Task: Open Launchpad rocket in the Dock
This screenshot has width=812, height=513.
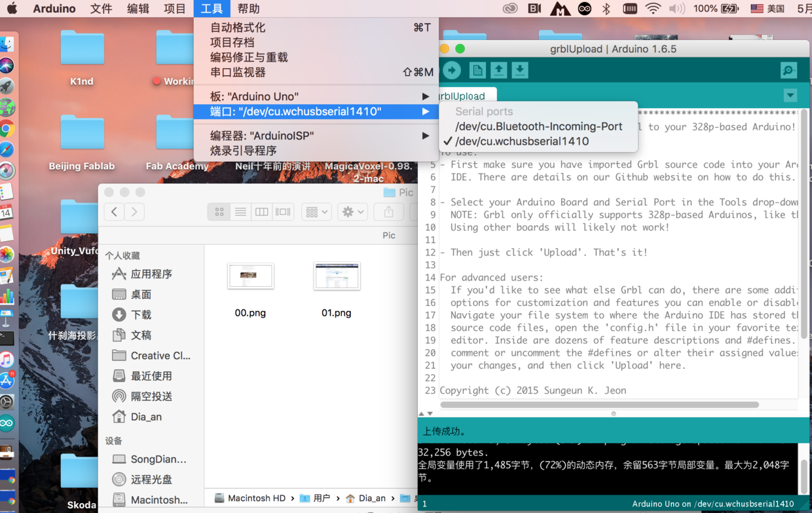Action: [x=7, y=86]
